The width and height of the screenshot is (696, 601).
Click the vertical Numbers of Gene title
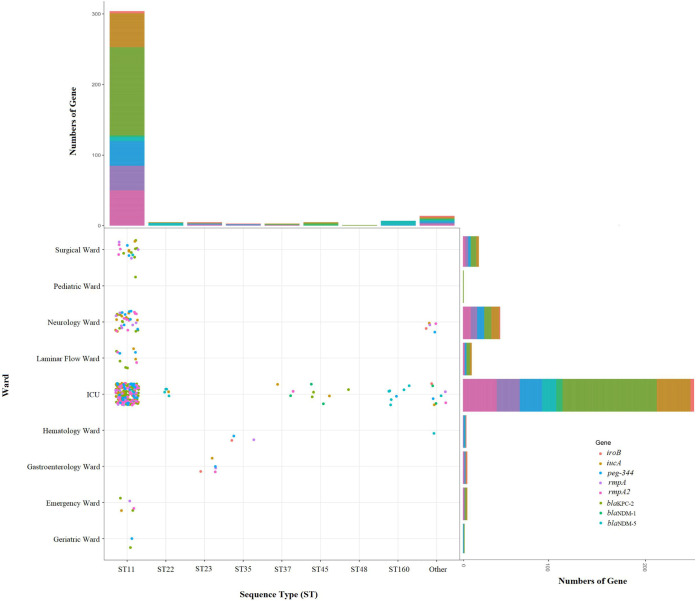73,121
